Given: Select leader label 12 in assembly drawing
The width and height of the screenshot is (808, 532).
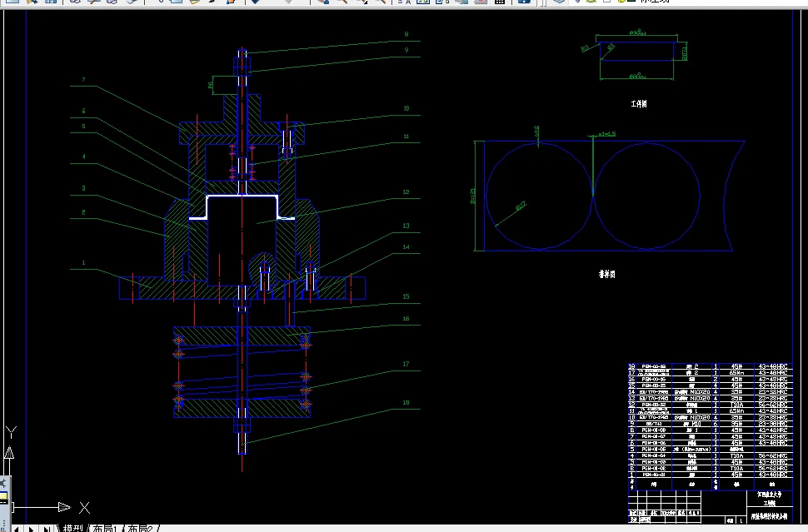Looking at the screenshot, I should (406, 191).
